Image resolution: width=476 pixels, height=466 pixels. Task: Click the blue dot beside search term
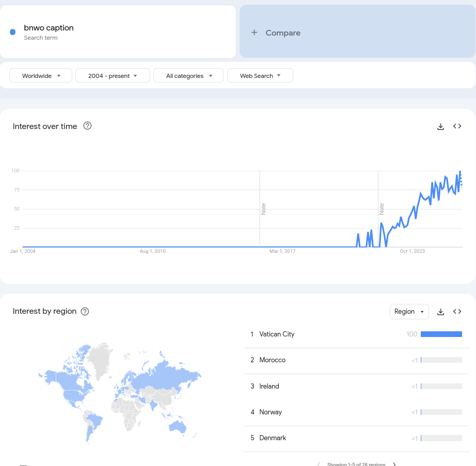tap(13, 32)
